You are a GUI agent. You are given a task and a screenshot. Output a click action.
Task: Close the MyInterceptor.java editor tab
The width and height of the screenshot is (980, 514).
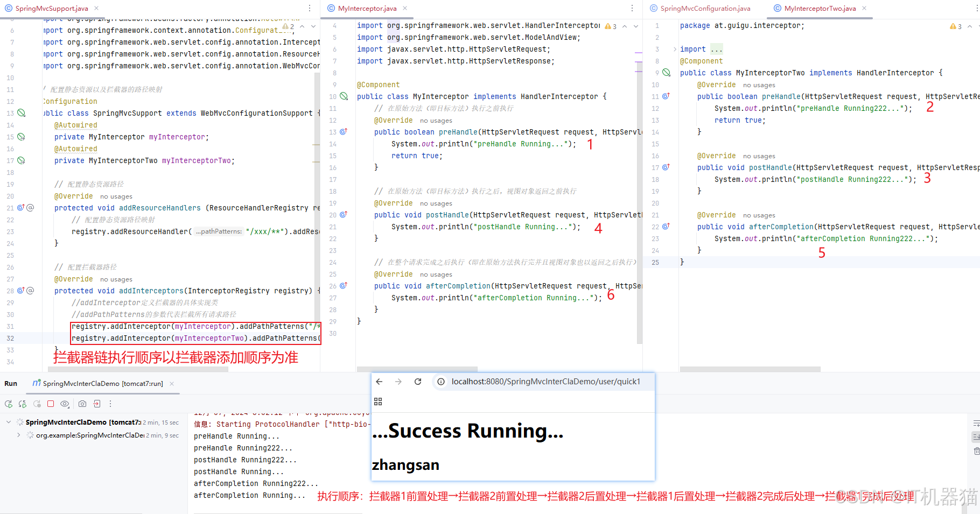405,9
